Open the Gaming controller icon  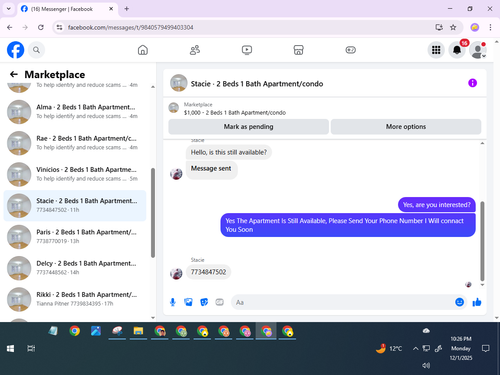pos(350,50)
